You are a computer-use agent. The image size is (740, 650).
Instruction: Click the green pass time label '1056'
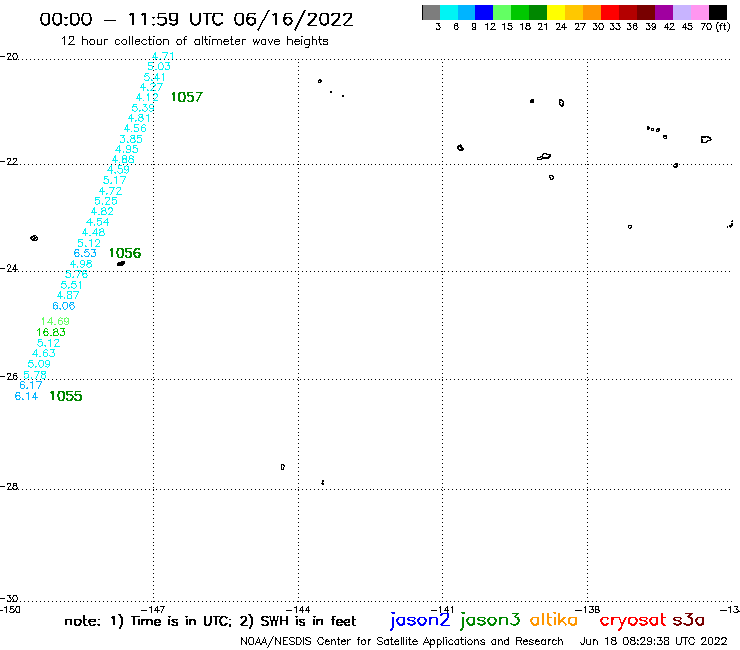pos(125,253)
